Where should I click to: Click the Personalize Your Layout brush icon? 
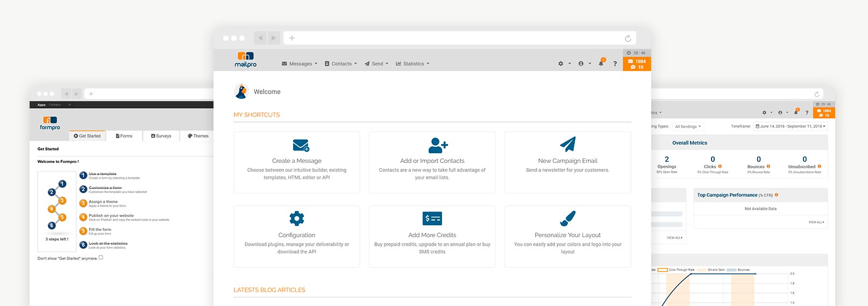pos(568,218)
